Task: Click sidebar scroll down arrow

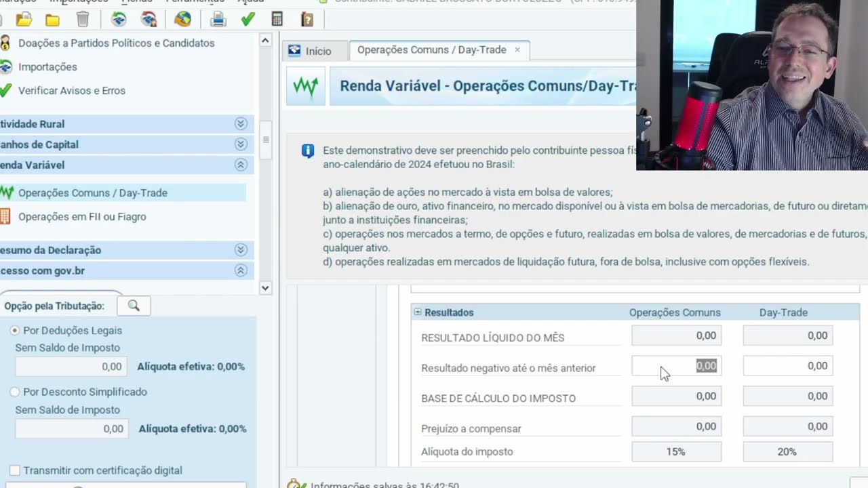Action: click(265, 287)
